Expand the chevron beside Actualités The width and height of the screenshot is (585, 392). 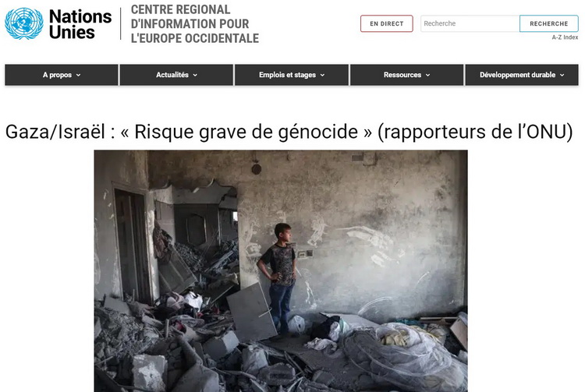point(195,76)
